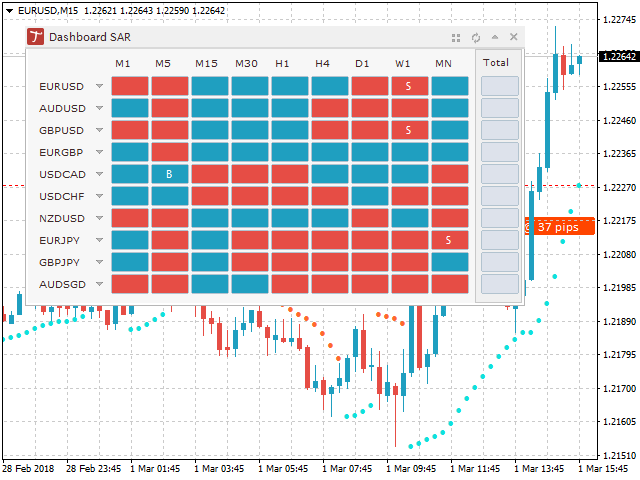Click the EURJPY MN cell marked S

450,240
